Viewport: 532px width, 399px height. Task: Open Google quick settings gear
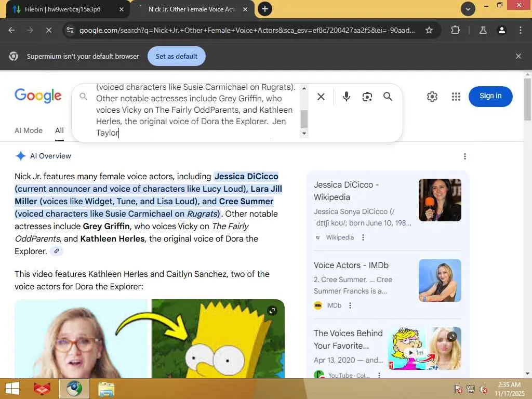pos(432,97)
